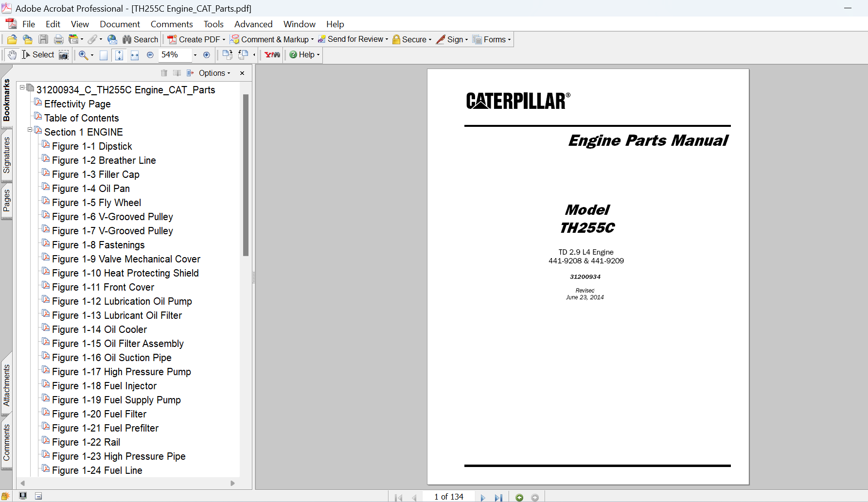The image size is (868, 502).
Task: Click the Attach file paperclip icon
Action: (x=92, y=39)
